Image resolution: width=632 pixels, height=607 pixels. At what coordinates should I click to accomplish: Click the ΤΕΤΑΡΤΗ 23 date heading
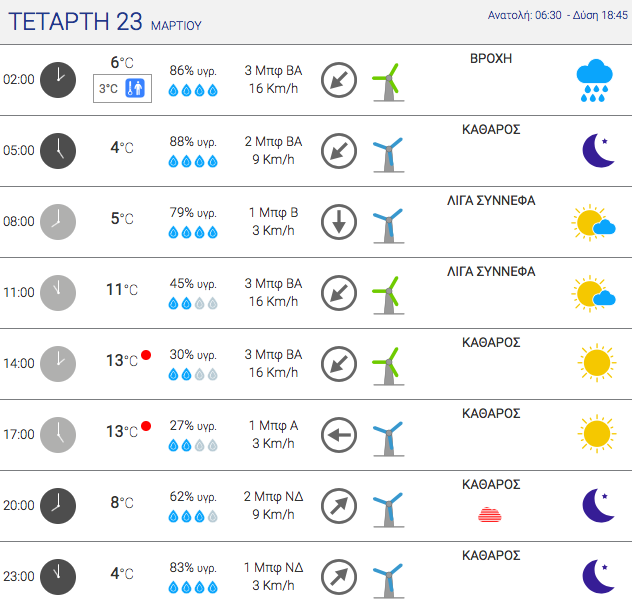click(x=75, y=21)
